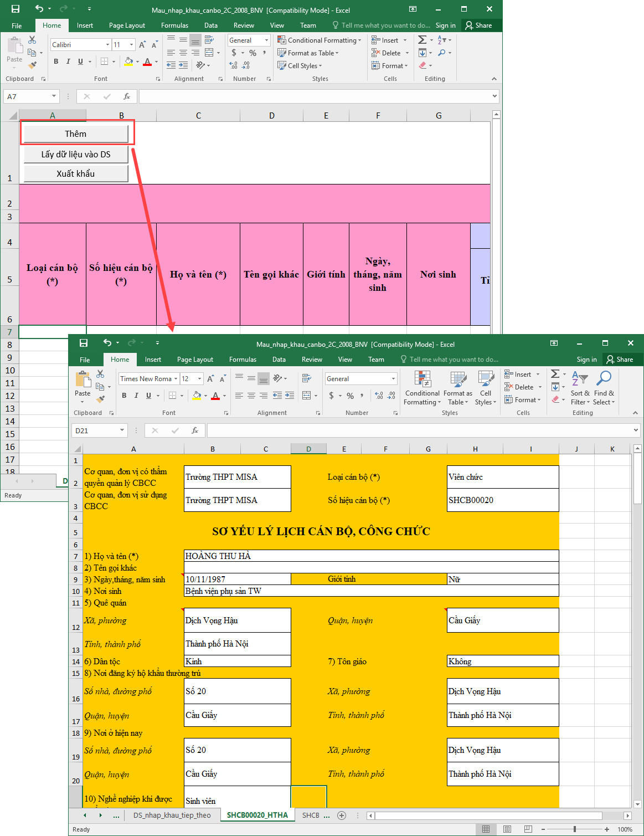
Task: Open the font size 11 dropdown
Action: (132, 45)
